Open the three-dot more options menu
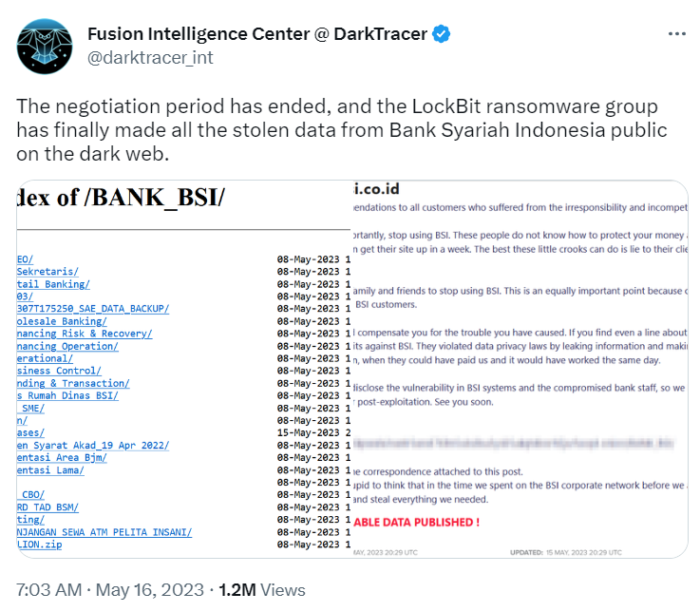Image resolution: width=700 pixels, height=612 pixels. click(x=675, y=34)
